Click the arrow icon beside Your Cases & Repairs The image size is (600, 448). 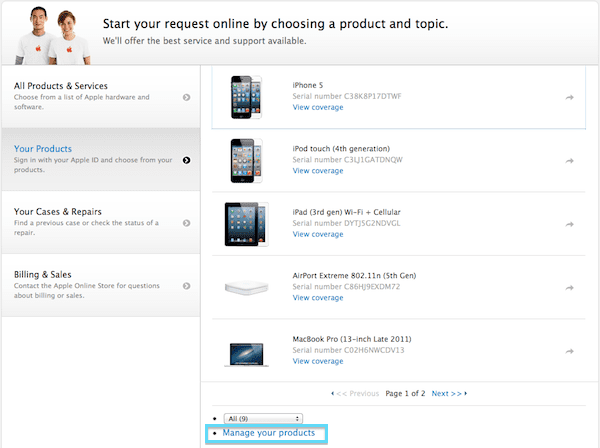pyautogui.click(x=186, y=223)
